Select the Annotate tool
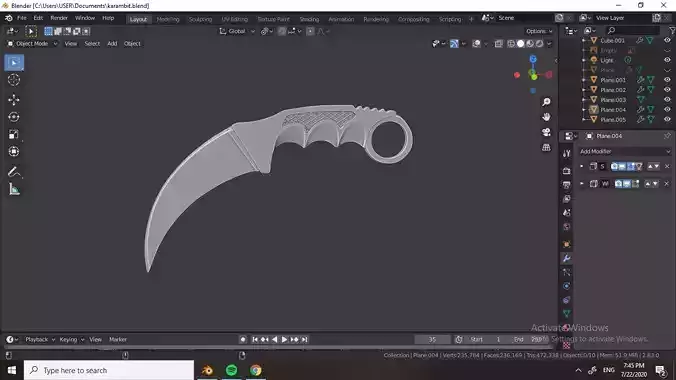Screen dimensions: 676x380 point(14,172)
